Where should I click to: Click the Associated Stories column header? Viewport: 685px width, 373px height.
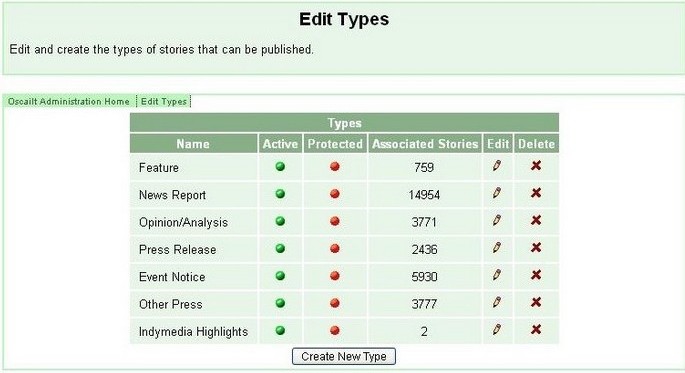[x=425, y=144]
